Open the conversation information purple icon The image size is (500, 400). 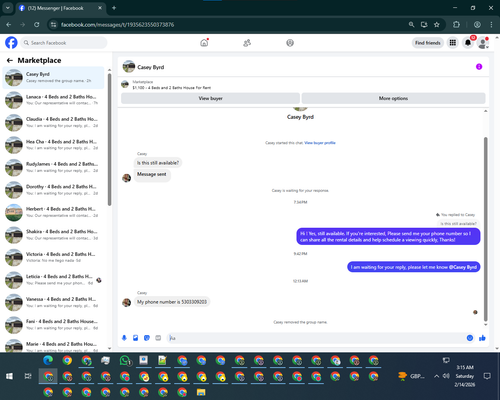[x=479, y=67]
